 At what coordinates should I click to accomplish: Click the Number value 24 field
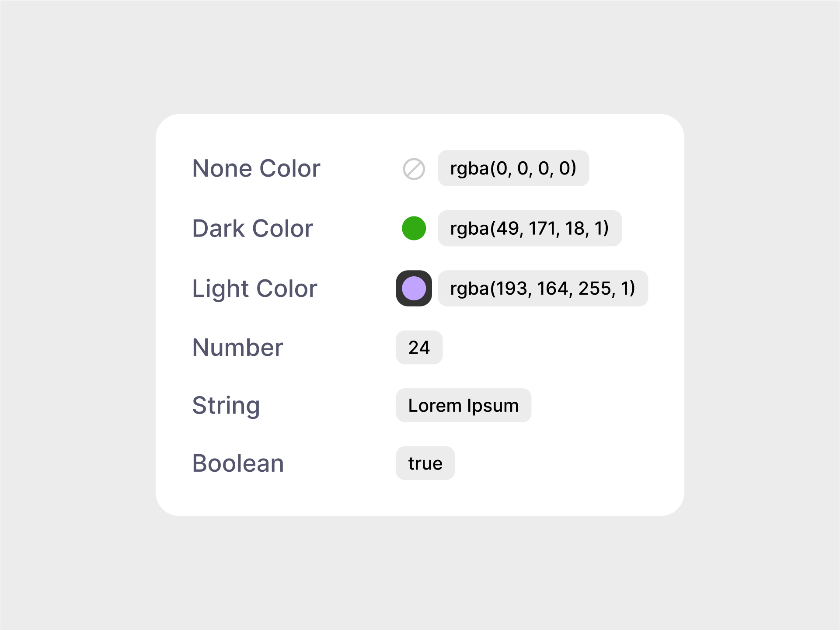419,347
